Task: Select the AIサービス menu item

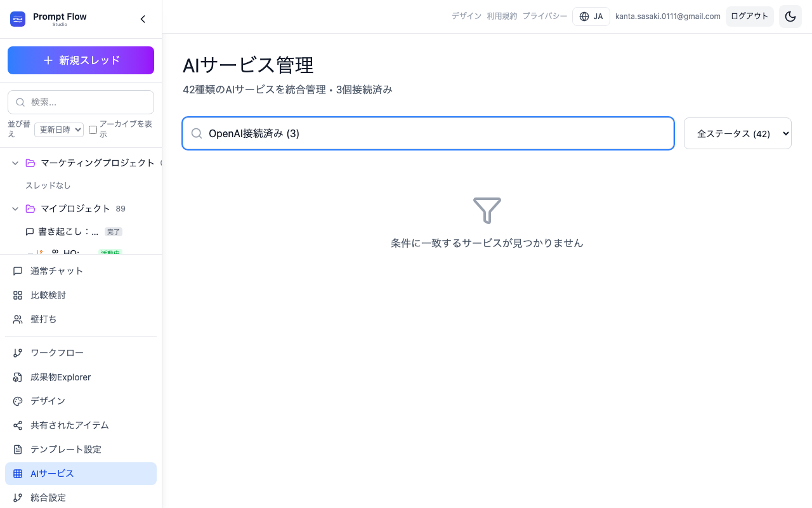Action: [81, 474]
